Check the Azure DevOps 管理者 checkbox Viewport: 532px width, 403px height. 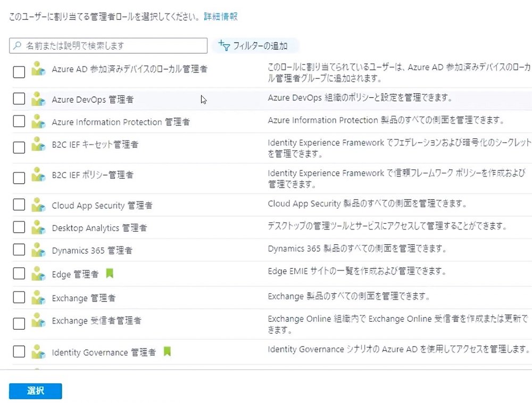coord(19,98)
